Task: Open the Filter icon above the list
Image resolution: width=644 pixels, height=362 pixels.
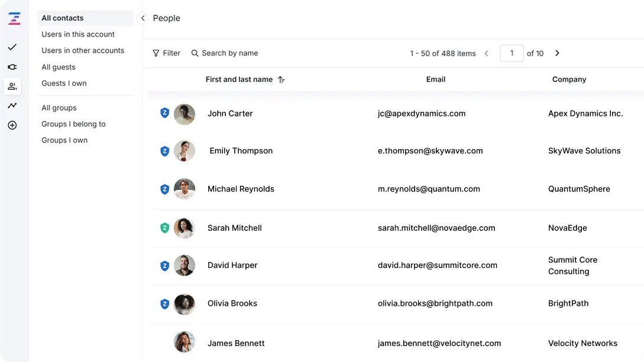Action: click(x=154, y=53)
